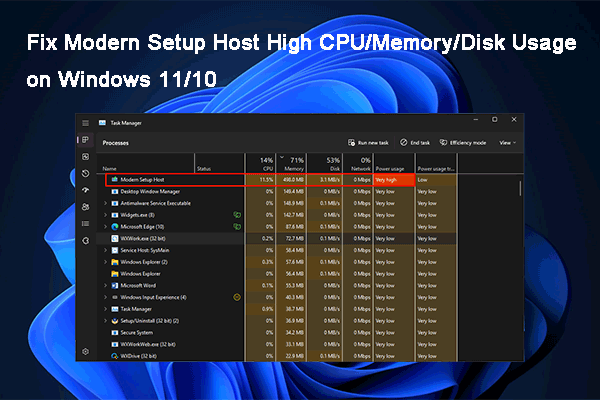600x400 pixels.
Task: Open Task Manager Settings gear icon
Action: 85,351
